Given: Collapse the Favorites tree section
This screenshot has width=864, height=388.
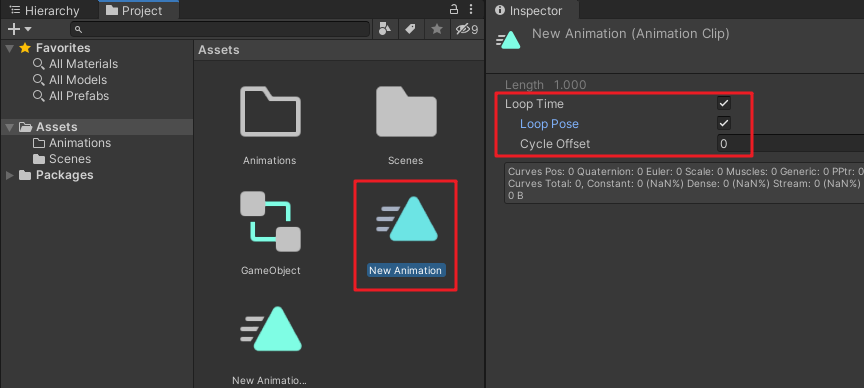Looking at the screenshot, I should click(x=9, y=48).
